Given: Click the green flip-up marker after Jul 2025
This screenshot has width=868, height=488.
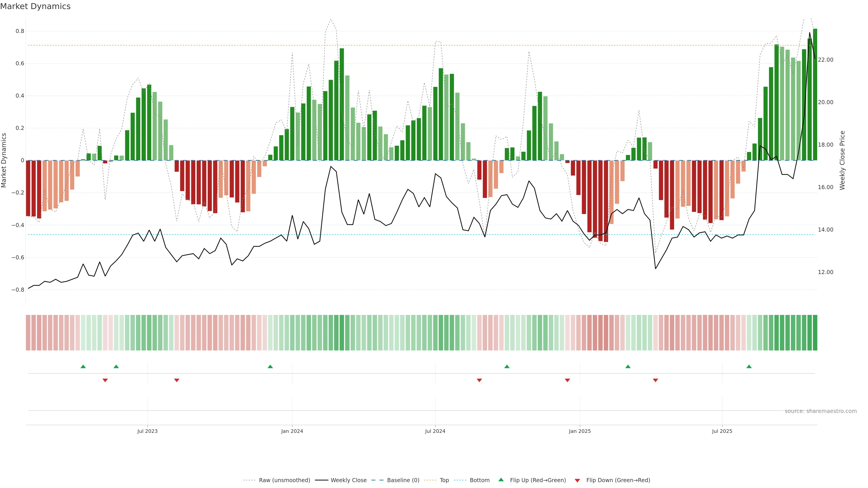Looking at the screenshot, I should click(x=749, y=366).
